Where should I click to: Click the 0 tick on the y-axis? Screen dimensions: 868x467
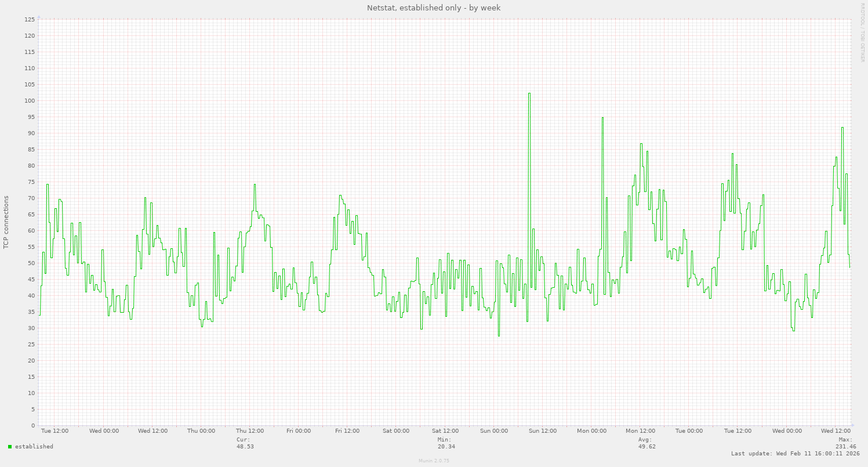(32, 426)
